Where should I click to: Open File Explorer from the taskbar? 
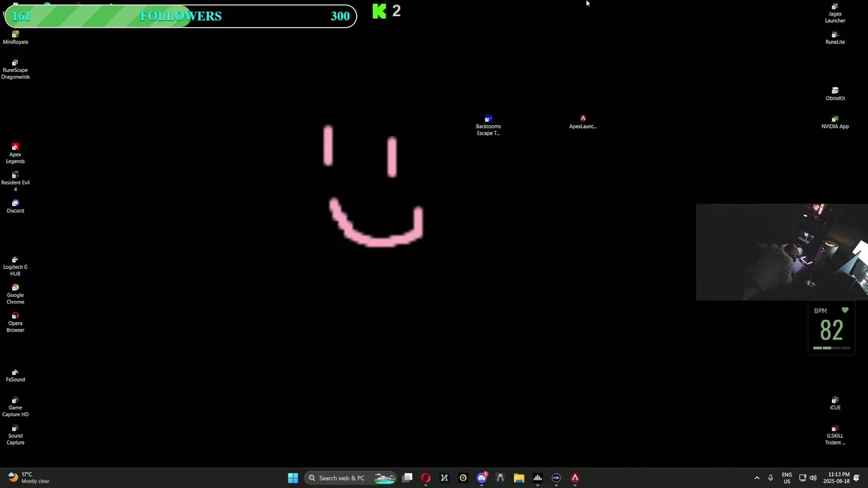pos(519,478)
